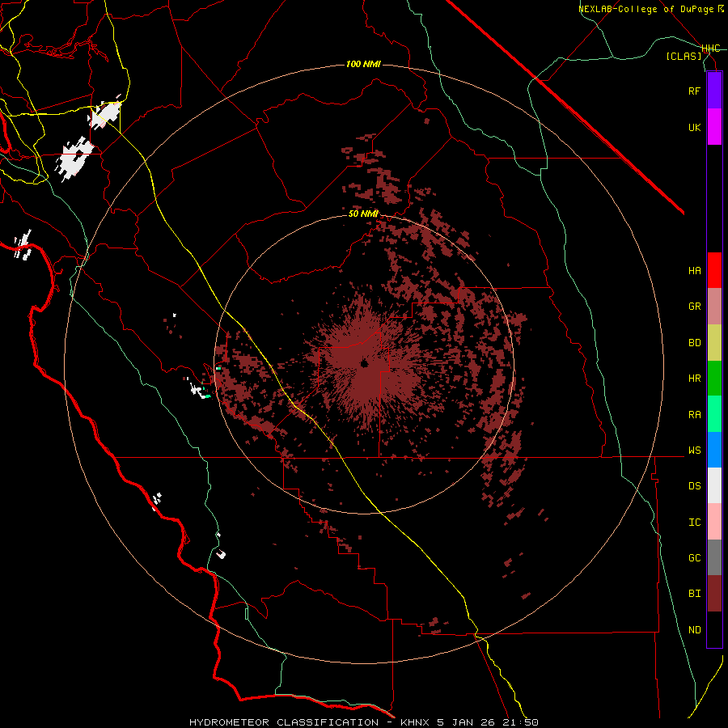This screenshot has width=728, height=728.
Task: Click the GR legend label
Action: click(695, 306)
